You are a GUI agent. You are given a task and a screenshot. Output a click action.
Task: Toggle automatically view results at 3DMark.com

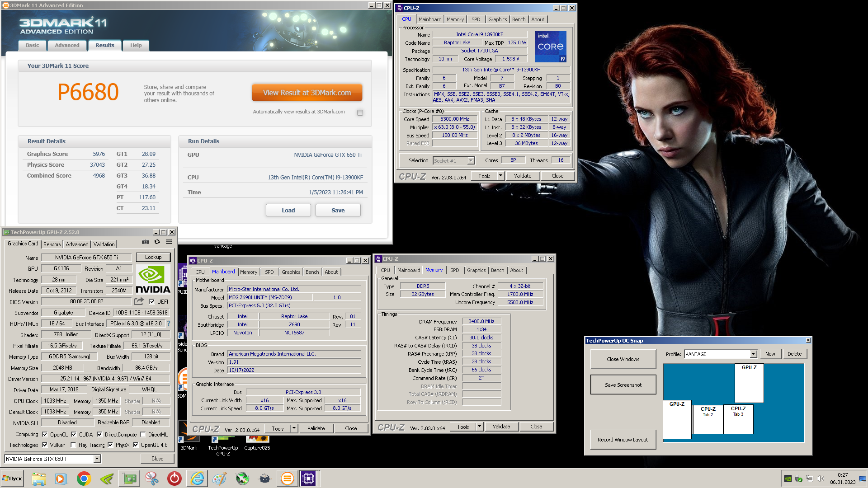pyautogui.click(x=360, y=113)
